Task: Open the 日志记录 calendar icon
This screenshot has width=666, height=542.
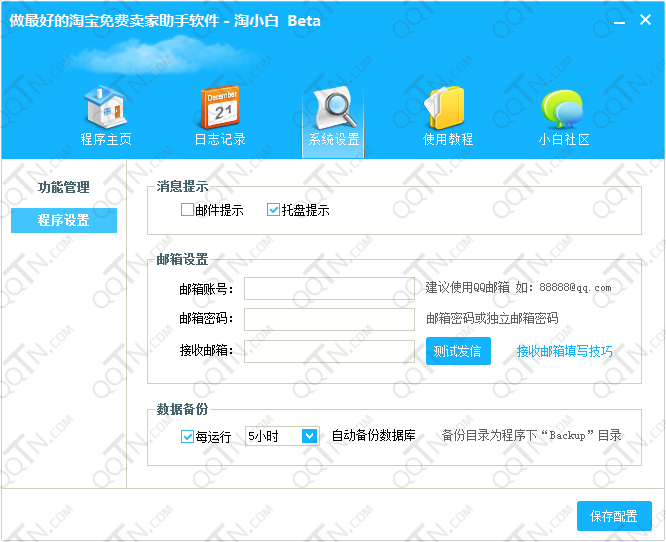Action: coord(219,108)
